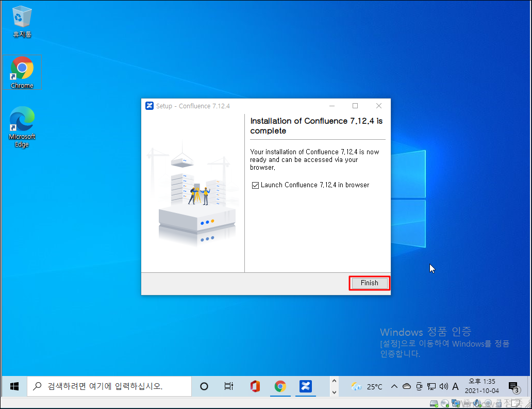The height and width of the screenshot is (409, 532).
Task: Click the taskbar search box
Action: click(x=109, y=386)
